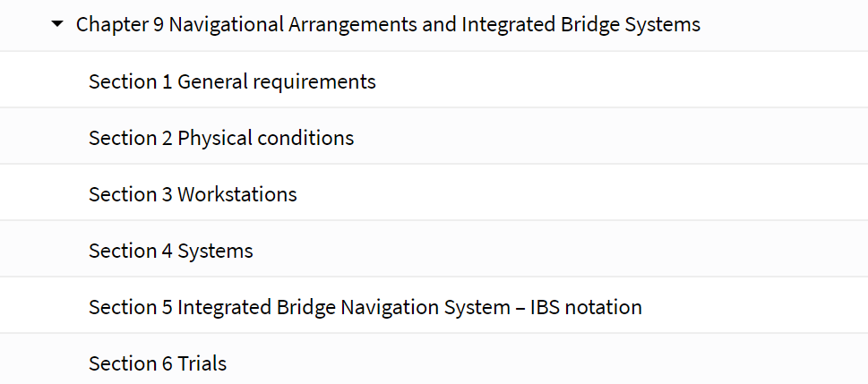Click the words 'Section 6'
Viewport: 868px width, 384px height.
point(131,363)
